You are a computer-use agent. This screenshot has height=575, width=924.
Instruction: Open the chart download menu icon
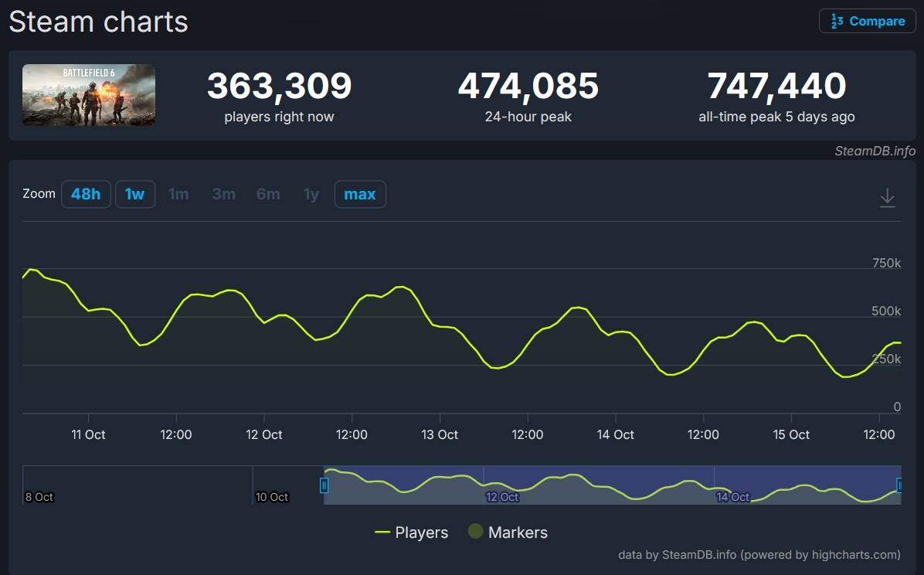(888, 198)
